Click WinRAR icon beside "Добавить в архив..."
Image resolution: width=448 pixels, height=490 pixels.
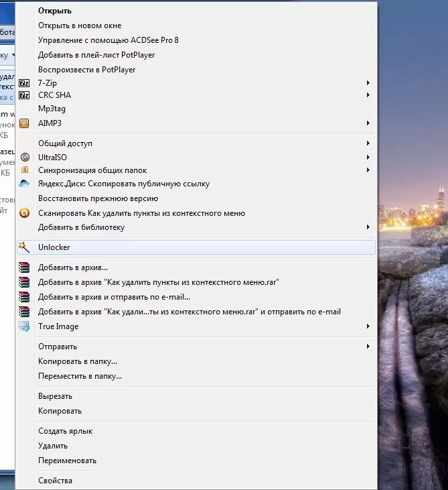click(24, 267)
